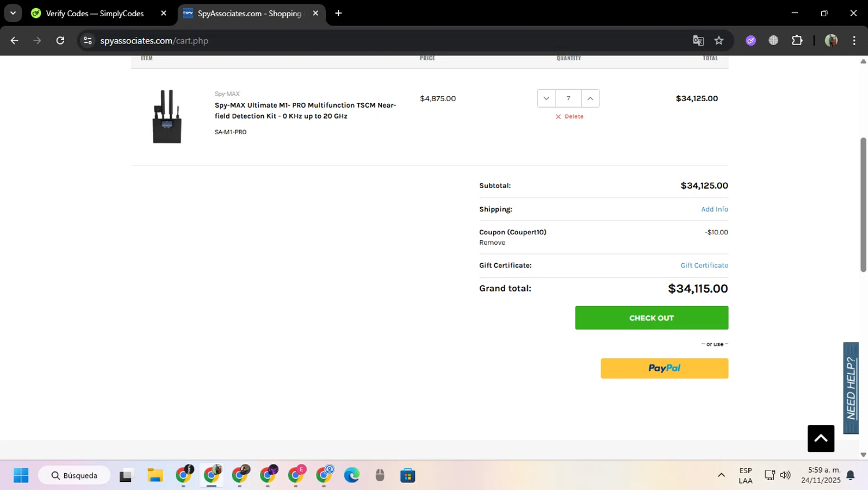The width and height of the screenshot is (868, 490).
Task: Click the green CHECK OUT button
Action: click(652, 318)
